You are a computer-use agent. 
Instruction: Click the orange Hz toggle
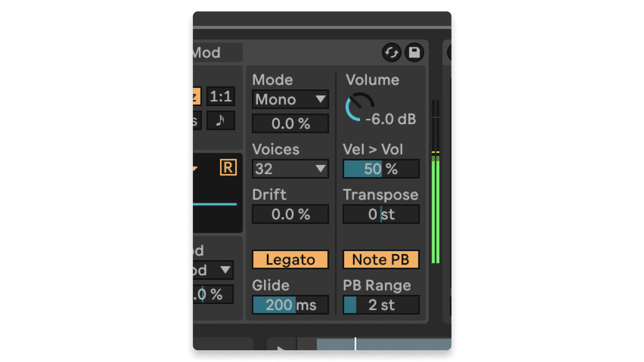point(196,97)
